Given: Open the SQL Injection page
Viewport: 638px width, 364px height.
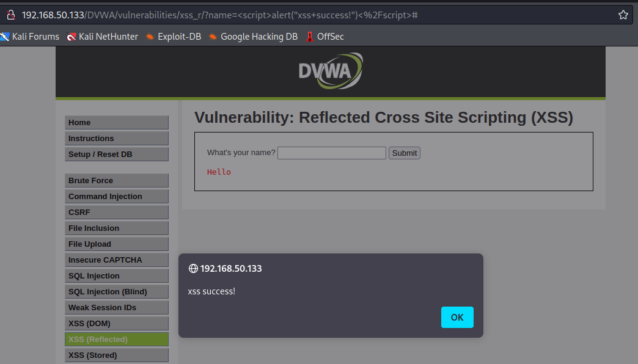Looking at the screenshot, I should 116,275.
